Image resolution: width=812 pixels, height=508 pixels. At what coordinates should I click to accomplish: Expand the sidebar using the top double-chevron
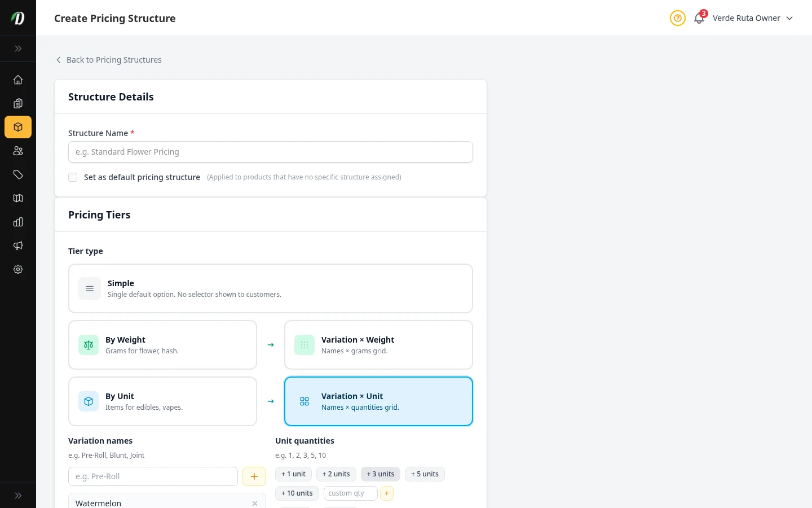(x=18, y=49)
